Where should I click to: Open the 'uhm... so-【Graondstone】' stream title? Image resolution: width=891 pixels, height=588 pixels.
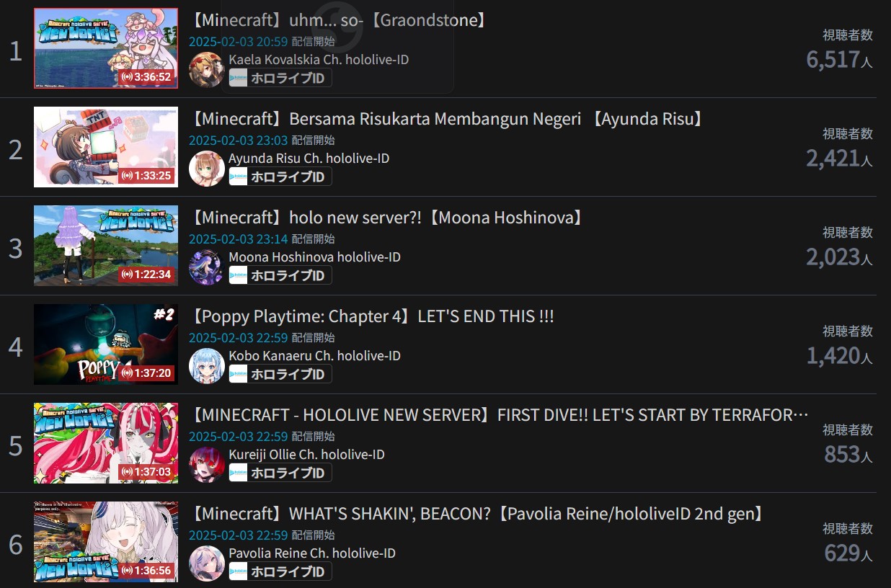pyautogui.click(x=340, y=20)
